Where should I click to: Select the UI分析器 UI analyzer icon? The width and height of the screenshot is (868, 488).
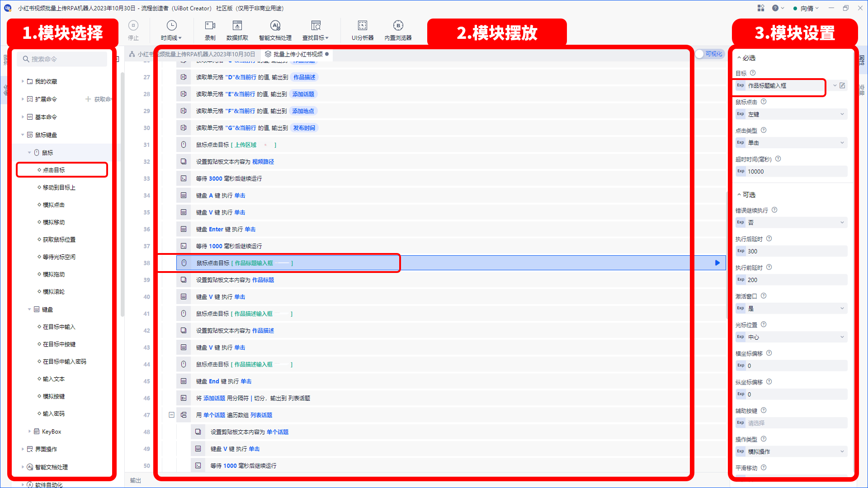pyautogui.click(x=362, y=30)
